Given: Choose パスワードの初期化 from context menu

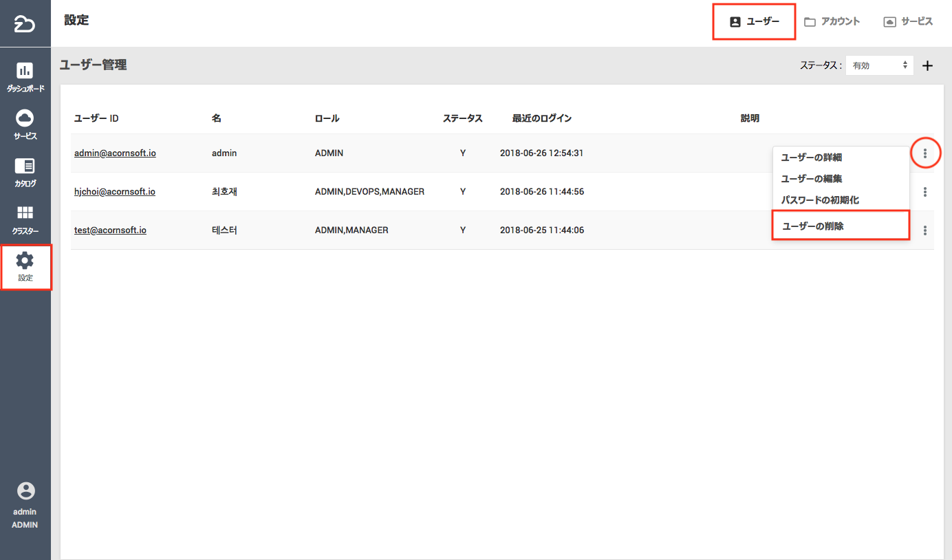Looking at the screenshot, I should point(820,200).
